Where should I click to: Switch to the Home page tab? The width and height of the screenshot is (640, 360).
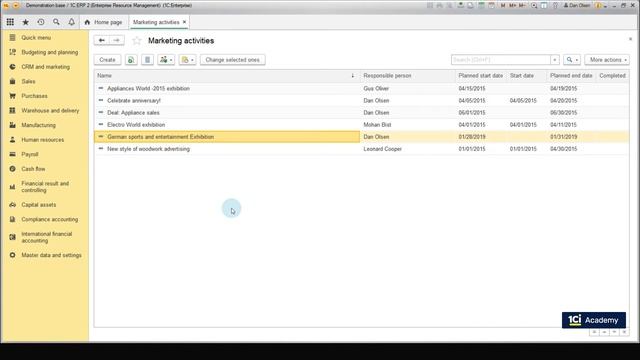tap(103, 22)
